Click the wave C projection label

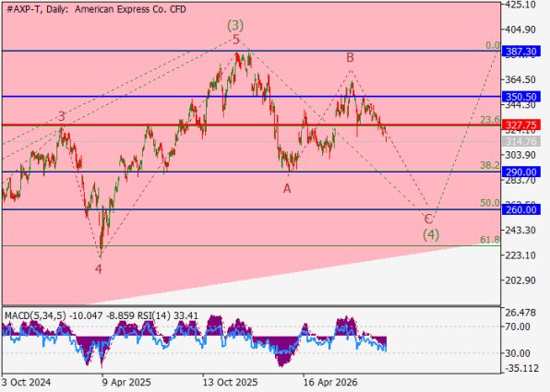(428, 220)
